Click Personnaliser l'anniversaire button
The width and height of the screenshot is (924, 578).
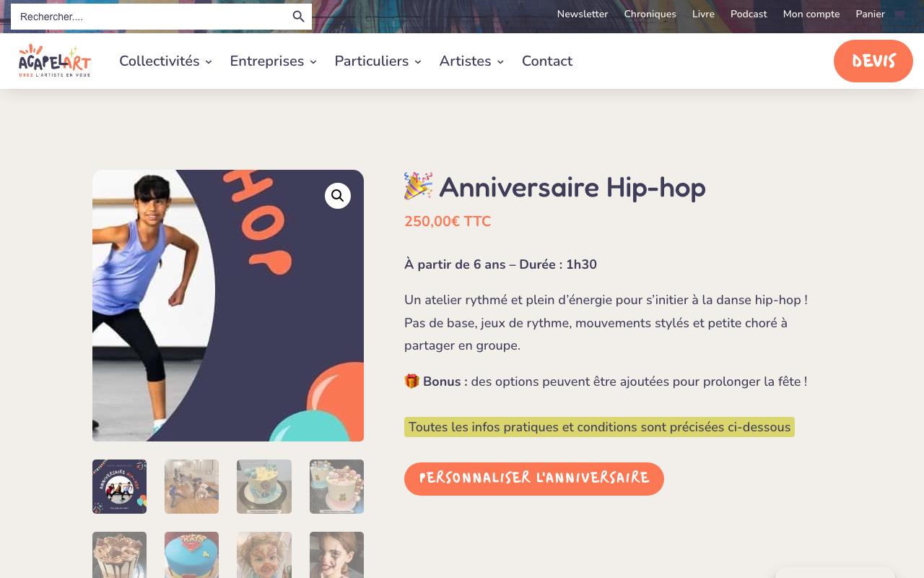coord(534,478)
